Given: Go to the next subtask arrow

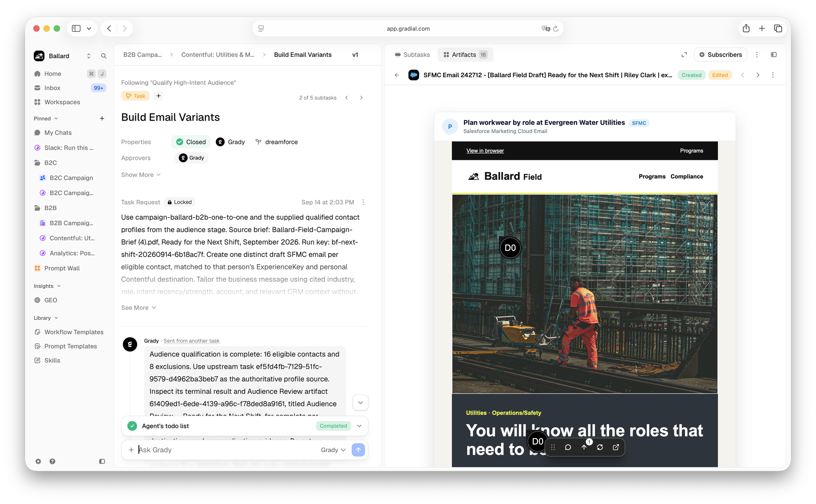Looking at the screenshot, I should pyautogui.click(x=361, y=97).
